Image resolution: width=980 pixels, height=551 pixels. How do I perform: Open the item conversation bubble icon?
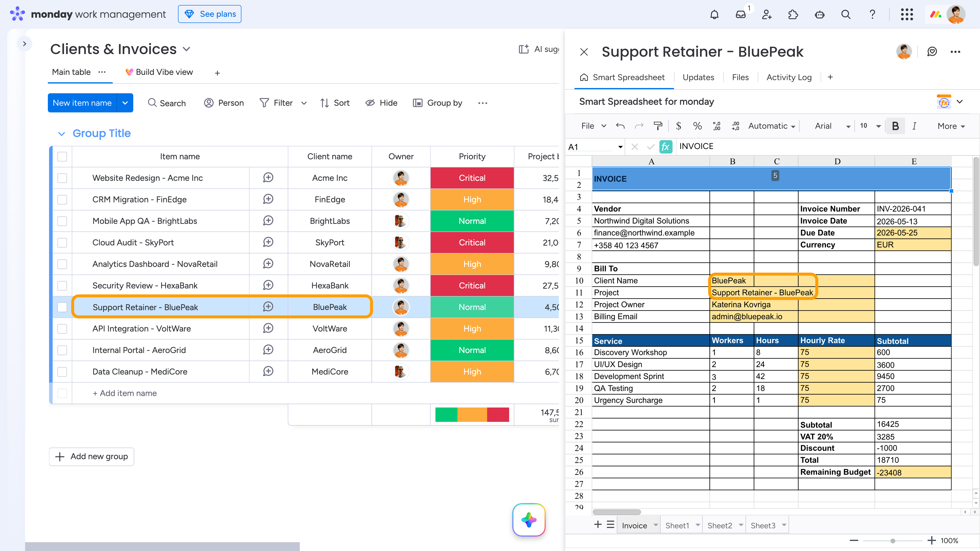click(x=932, y=52)
